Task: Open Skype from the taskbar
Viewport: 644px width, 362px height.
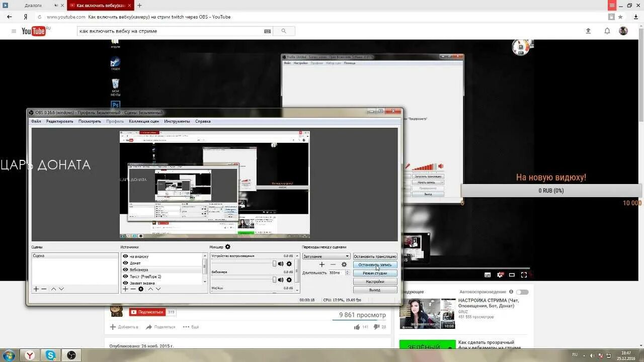Action: (51, 355)
